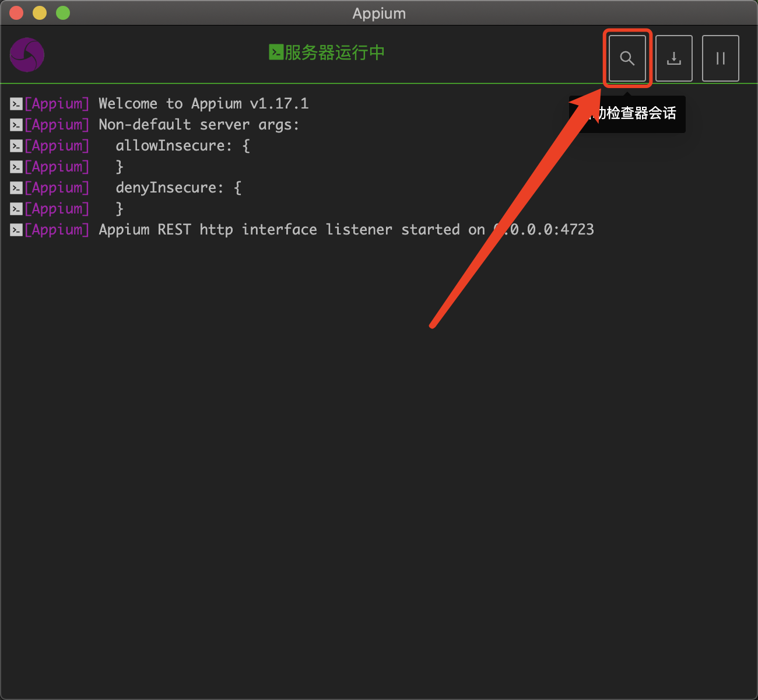The width and height of the screenshot is (758, 700).
Task: Click terminal icon beside 服务器运行中
Action: point(276,52)
